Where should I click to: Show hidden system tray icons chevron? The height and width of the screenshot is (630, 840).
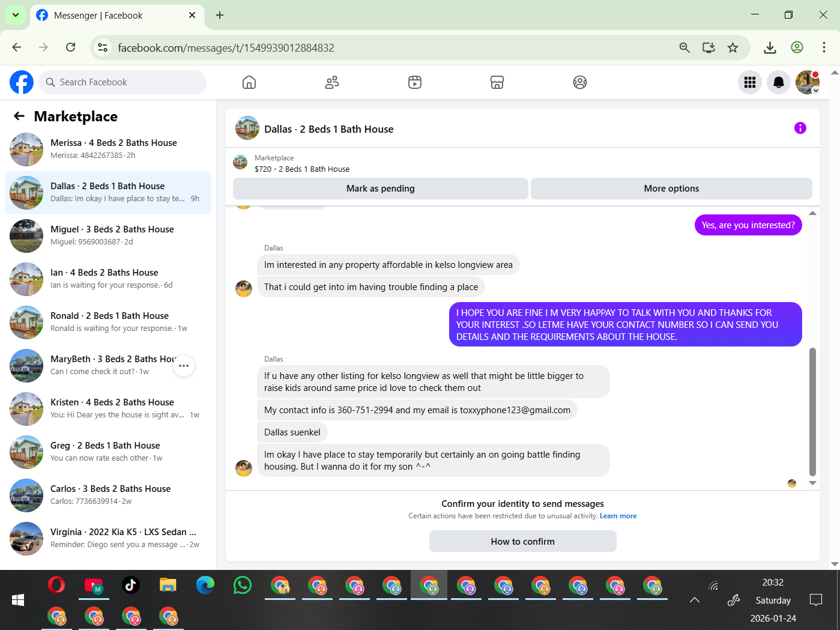695,600
